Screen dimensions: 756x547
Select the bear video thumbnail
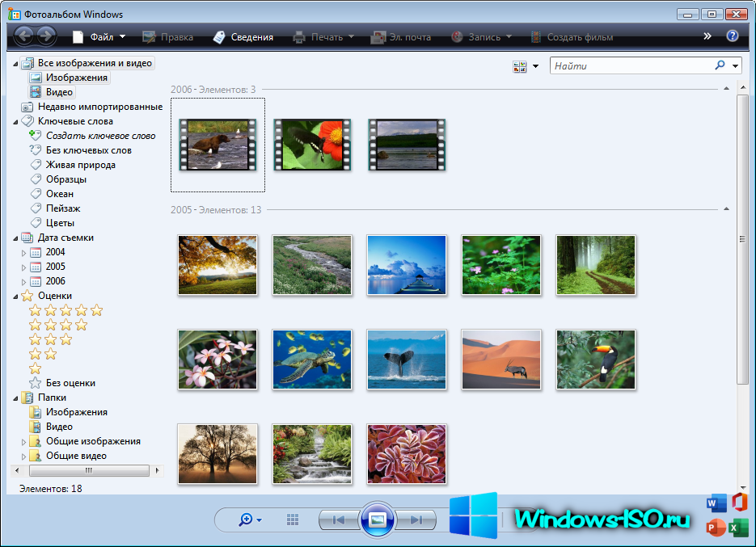tap(218, 145)
